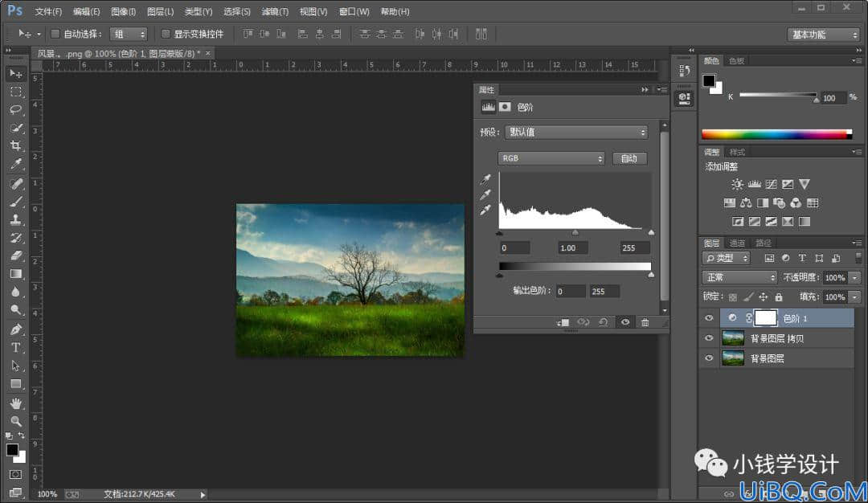868x503 pixels.
Task: Select the Quick Selection tool
Action: point(16,128)
